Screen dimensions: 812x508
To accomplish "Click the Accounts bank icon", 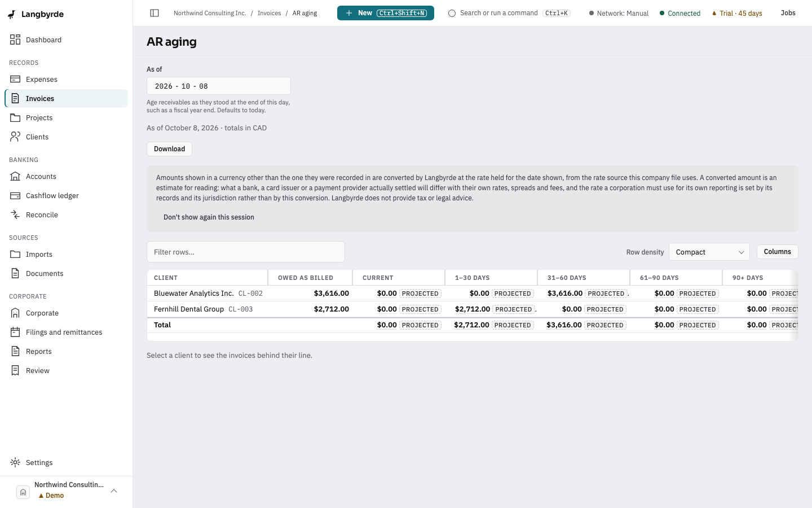I will pos(15,176).
